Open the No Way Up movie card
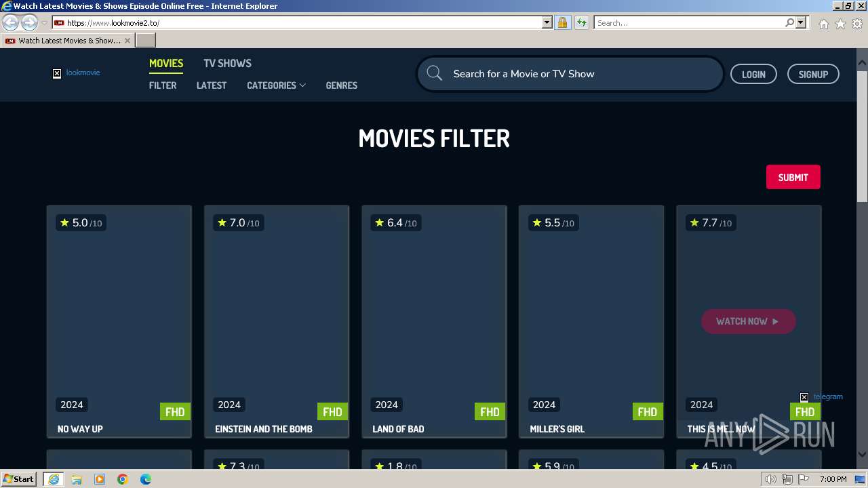This screenshot has height=488, width=868. click(119, 321)
